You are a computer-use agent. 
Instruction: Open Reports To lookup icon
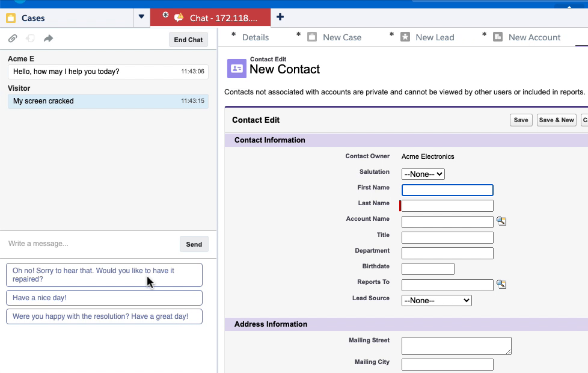coord(501,285)
